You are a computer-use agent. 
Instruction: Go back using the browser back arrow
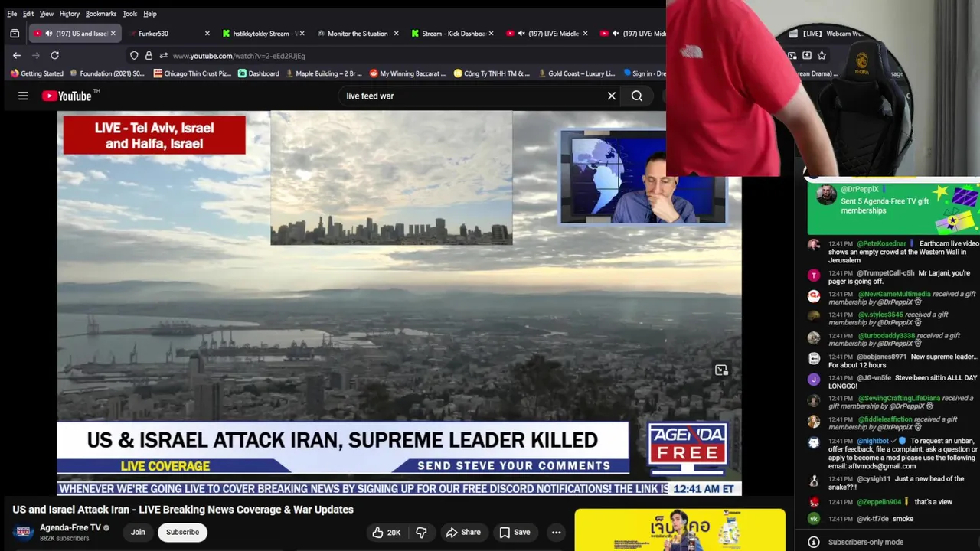point(17,55)
